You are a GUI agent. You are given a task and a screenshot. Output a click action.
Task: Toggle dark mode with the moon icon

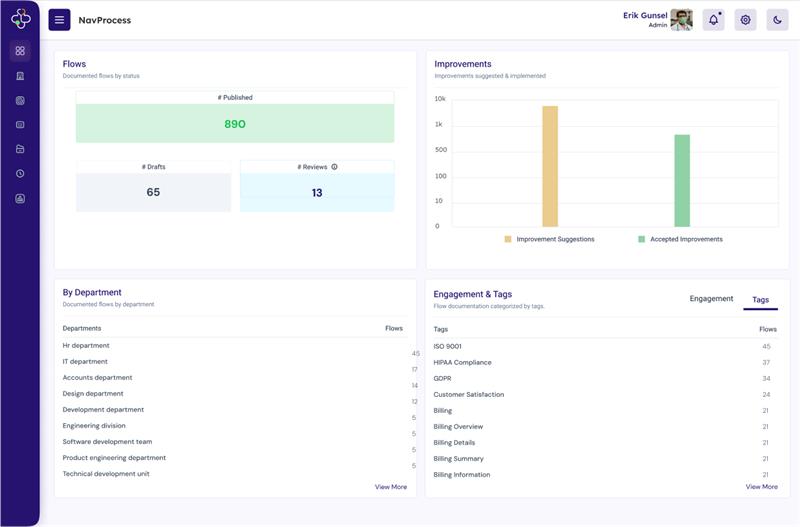tap(777, 20)
